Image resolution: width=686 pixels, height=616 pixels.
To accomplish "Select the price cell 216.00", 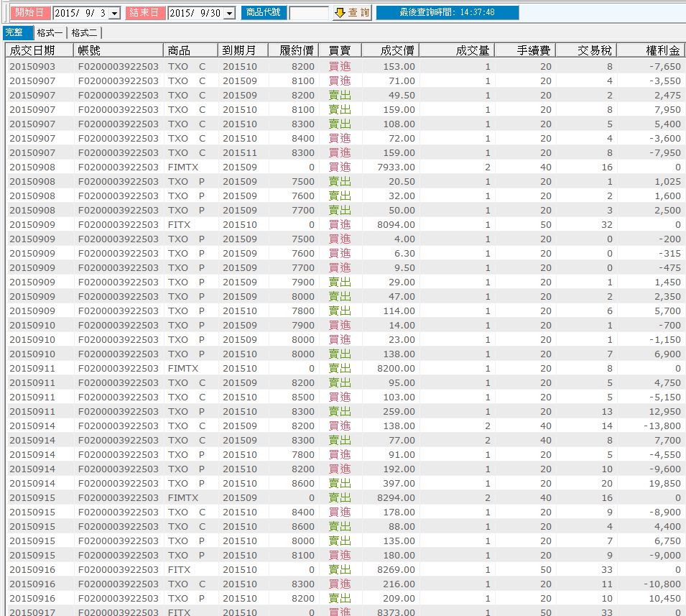I will pos(399,584).
